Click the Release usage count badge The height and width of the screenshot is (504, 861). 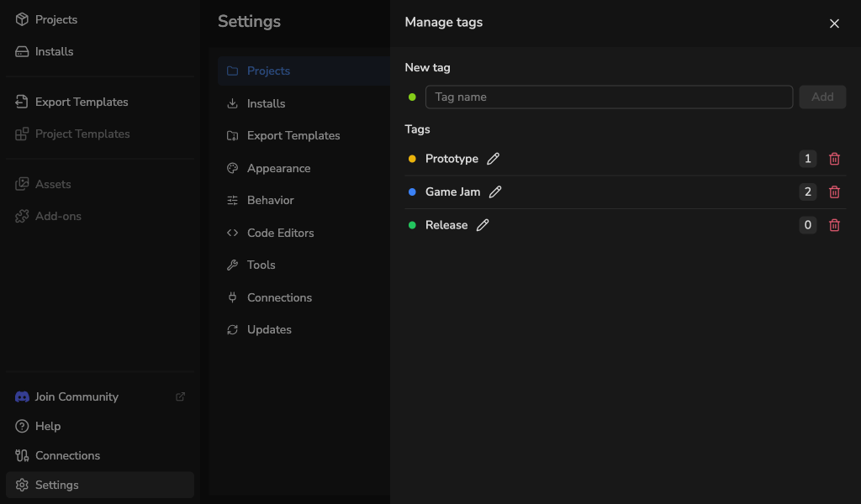point(807,225)
